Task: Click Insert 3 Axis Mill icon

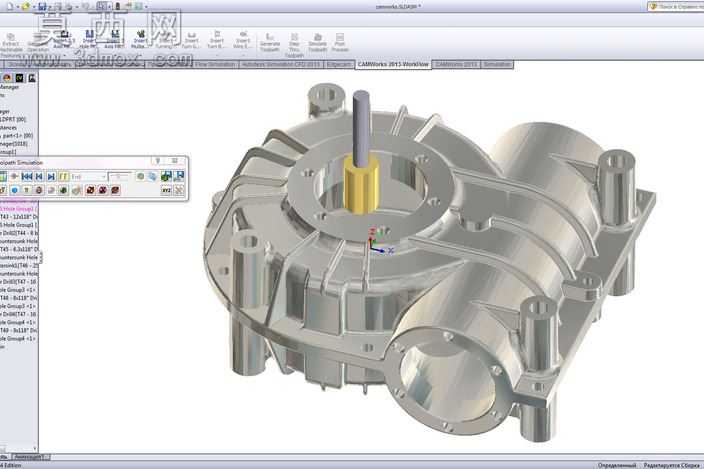Action: [x=114, y=40]
